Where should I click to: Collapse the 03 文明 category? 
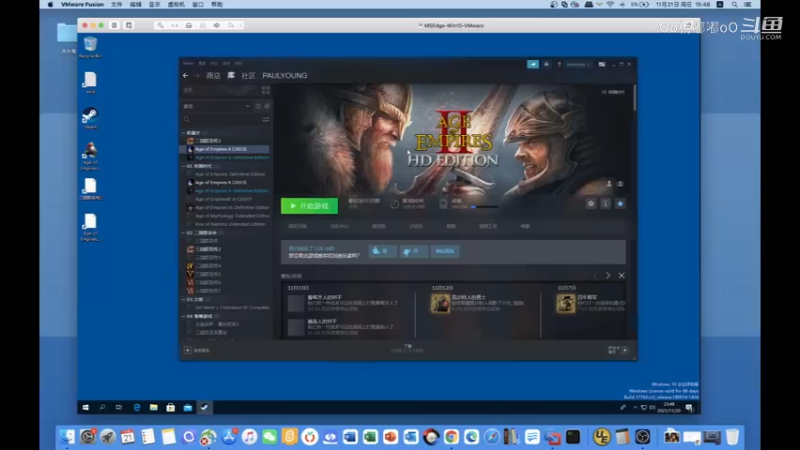[184, 299]
